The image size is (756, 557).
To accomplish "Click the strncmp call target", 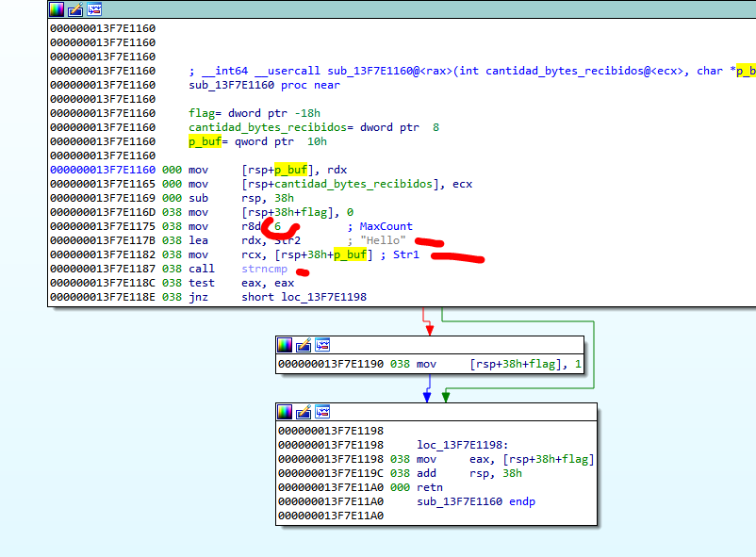I will coord(264,269).
